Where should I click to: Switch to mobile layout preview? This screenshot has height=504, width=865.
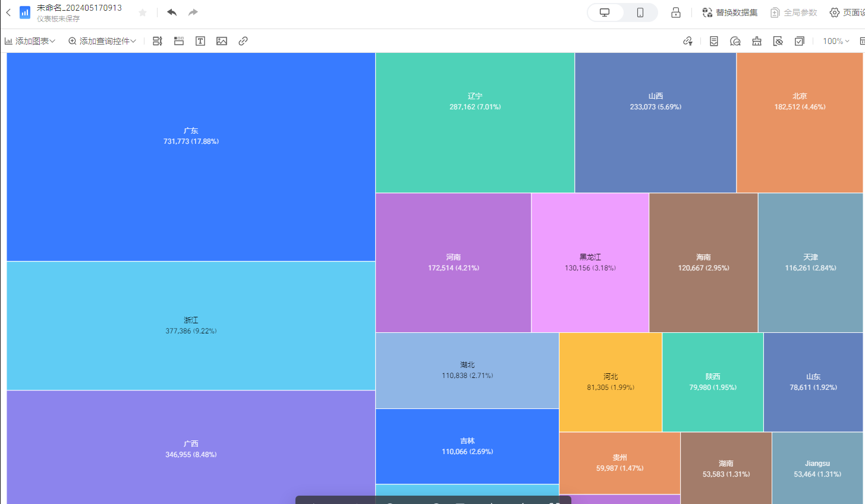click(640, 12)
